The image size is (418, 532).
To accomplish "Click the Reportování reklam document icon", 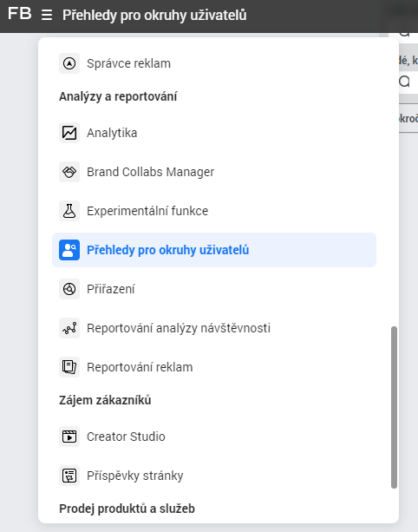I will coord(69,367).
